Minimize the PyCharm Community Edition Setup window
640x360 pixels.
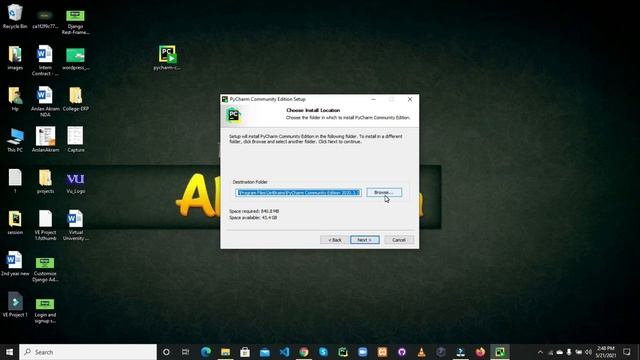click(x=373, y=99)
